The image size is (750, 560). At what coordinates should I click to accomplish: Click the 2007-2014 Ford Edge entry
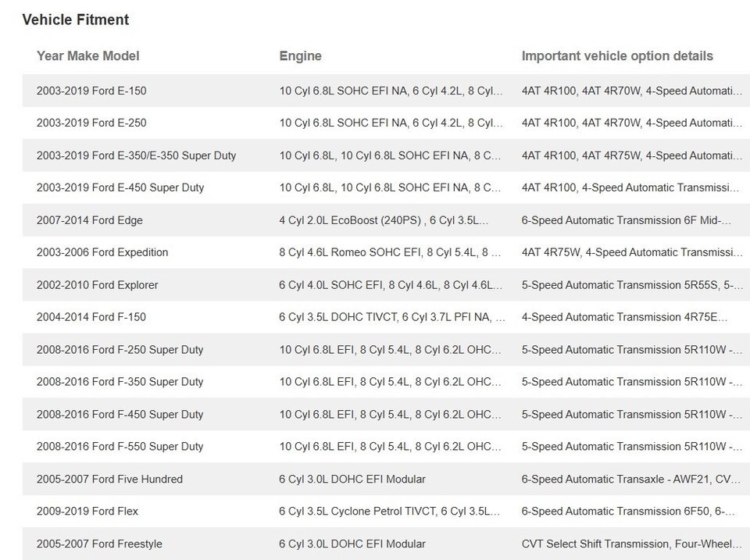click(x=90, y=220)
